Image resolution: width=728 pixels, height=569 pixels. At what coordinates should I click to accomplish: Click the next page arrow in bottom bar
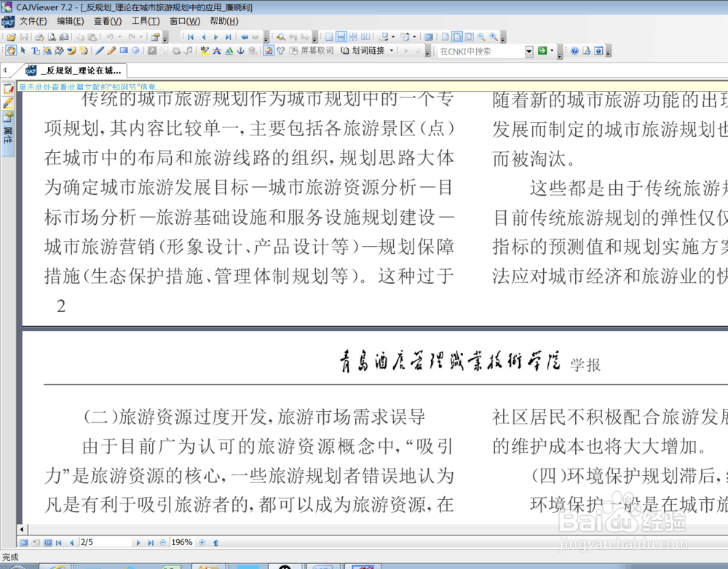click(x=138, y=542)
